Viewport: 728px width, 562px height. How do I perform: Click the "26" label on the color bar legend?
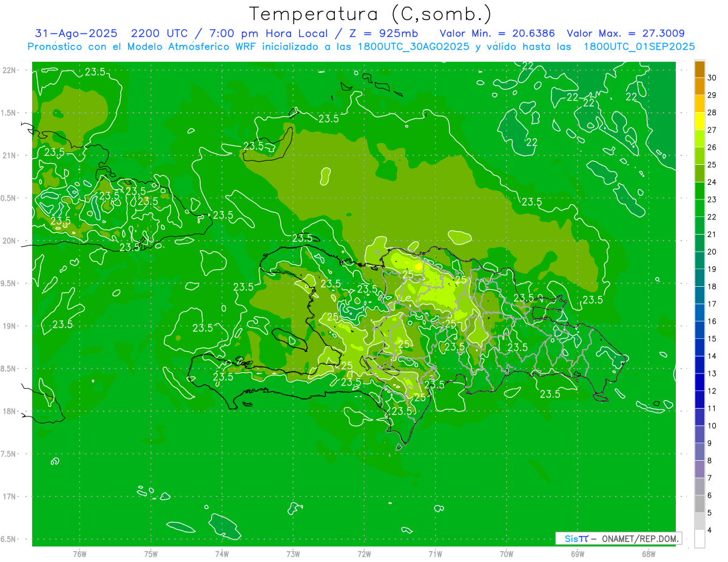(x=712, y=147)
